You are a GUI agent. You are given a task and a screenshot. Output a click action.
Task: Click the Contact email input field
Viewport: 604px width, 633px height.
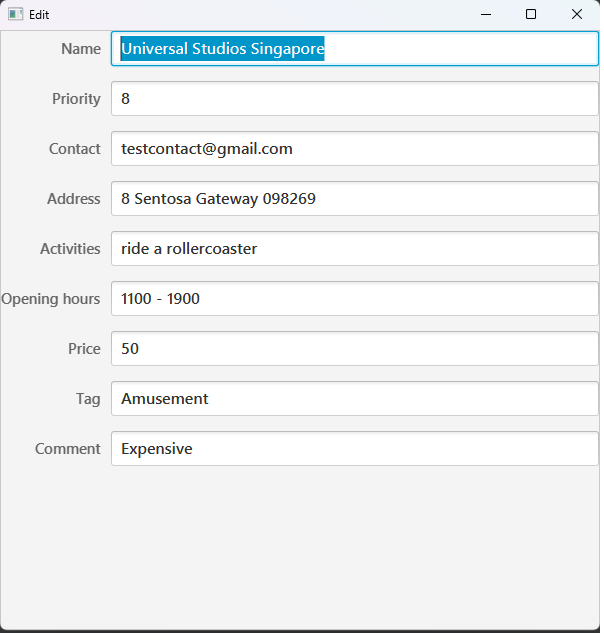pyautogui.click(x=354, y=149)
